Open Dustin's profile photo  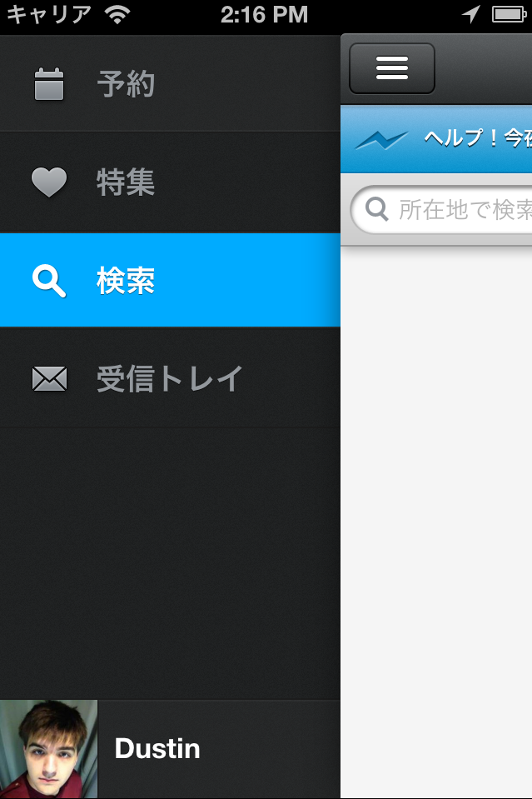[48, 749]
